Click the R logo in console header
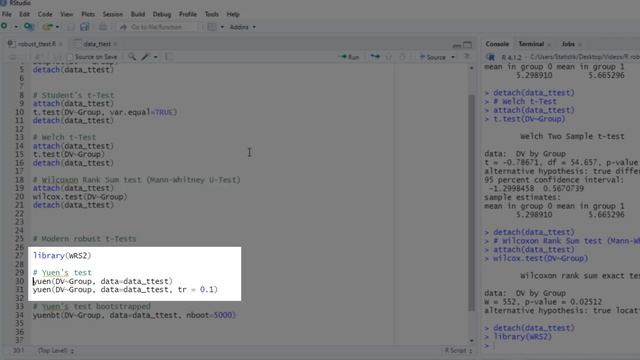Image resolution: width=640 pixels, height=360 pixels. pyautogui.click(x=491, y=57)
